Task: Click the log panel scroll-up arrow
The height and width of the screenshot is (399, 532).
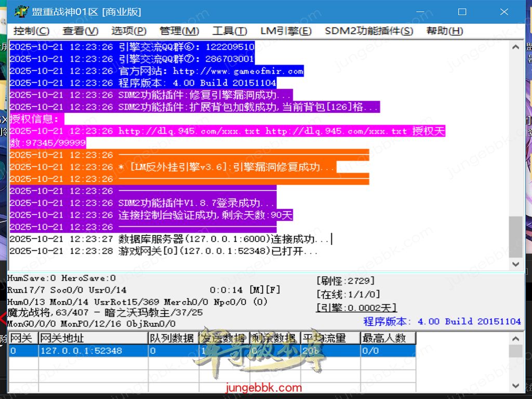Action: pos(515,47)
